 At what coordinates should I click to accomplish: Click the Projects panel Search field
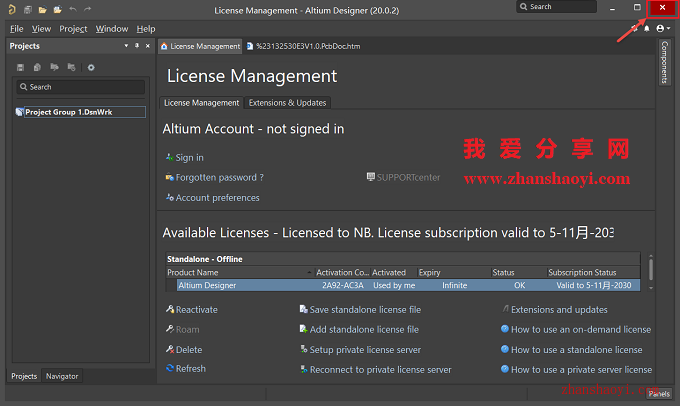[81, 87]
